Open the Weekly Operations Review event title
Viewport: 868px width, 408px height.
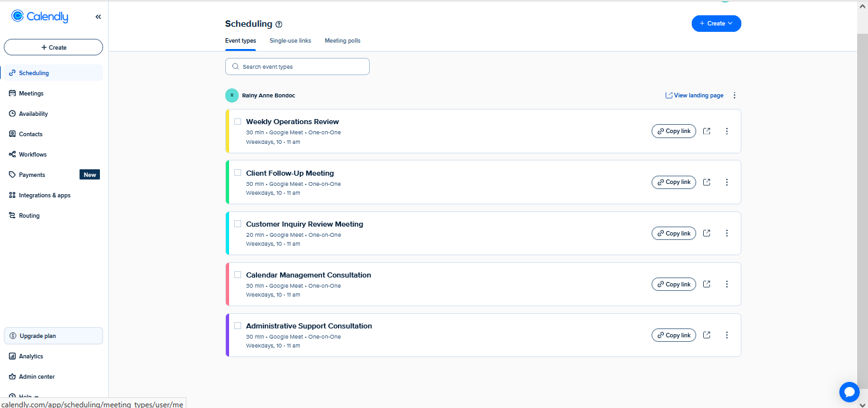(x=293, y=122)
